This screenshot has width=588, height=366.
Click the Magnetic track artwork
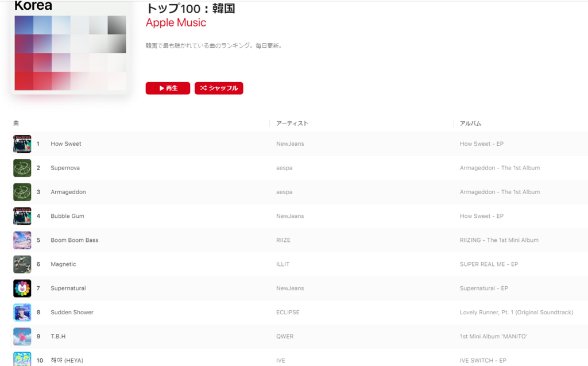22,264
